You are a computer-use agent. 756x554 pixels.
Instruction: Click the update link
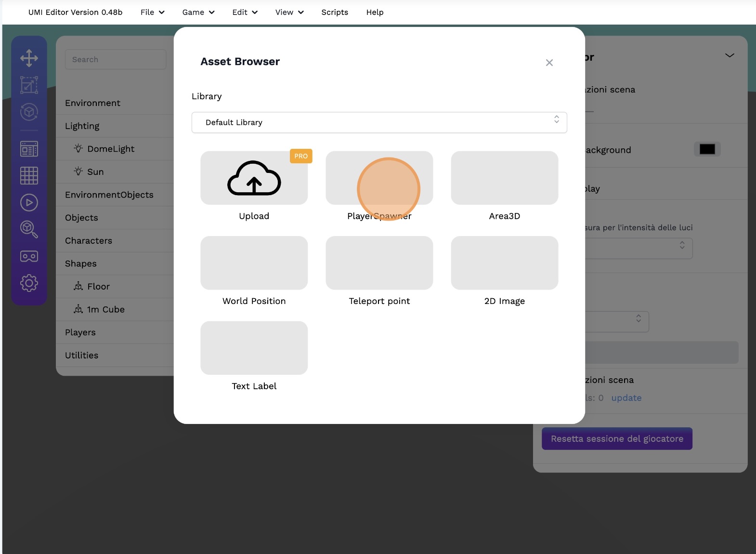pyautogui.click(x=626, y=398)
